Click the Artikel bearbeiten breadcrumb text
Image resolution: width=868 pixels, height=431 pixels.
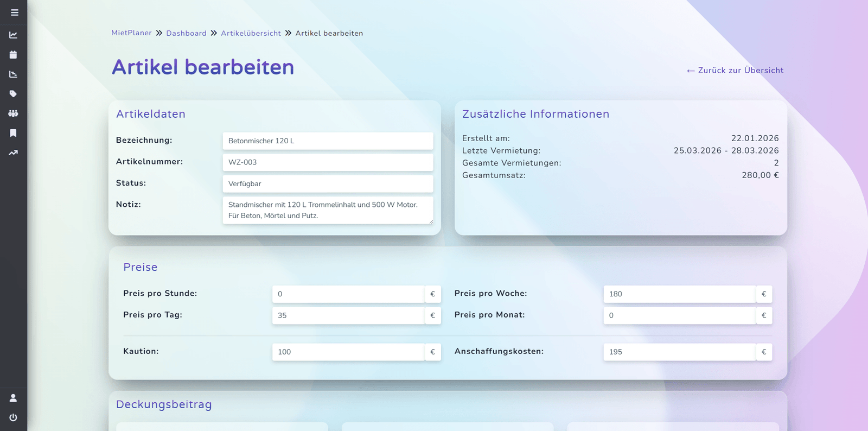click(x=329, y=33)
